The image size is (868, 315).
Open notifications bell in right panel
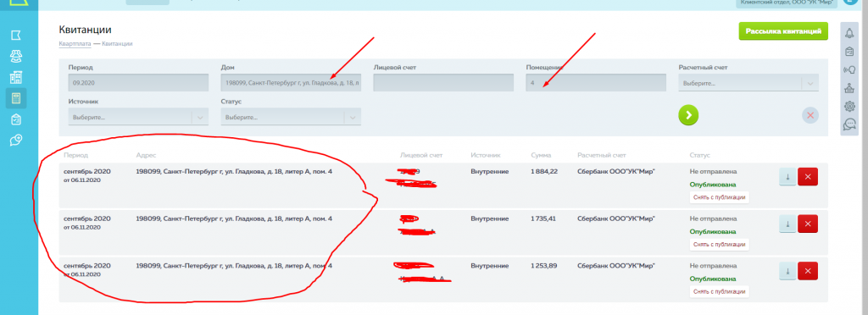[x=849, y=34]
